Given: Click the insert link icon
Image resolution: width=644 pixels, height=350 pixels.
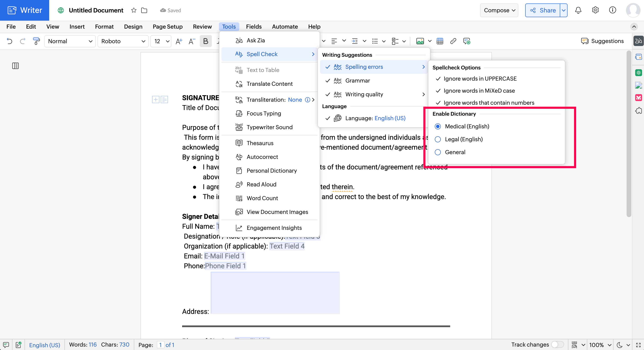Looking at the screenshot, I should 453,41.
